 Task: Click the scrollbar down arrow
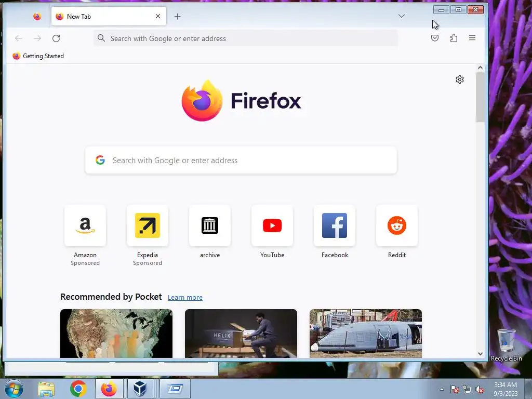tap(480, 353)
